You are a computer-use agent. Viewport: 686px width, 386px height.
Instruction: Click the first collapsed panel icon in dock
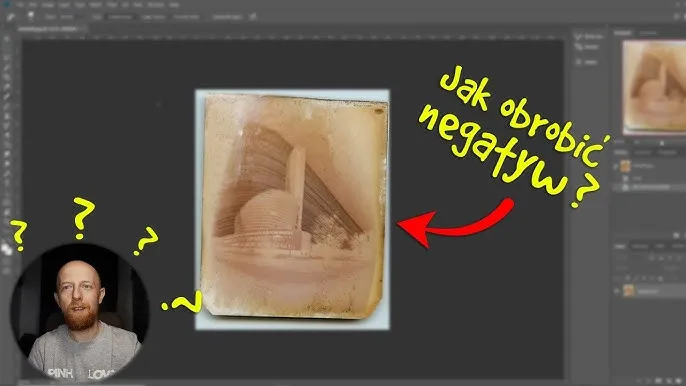[587, 37]
